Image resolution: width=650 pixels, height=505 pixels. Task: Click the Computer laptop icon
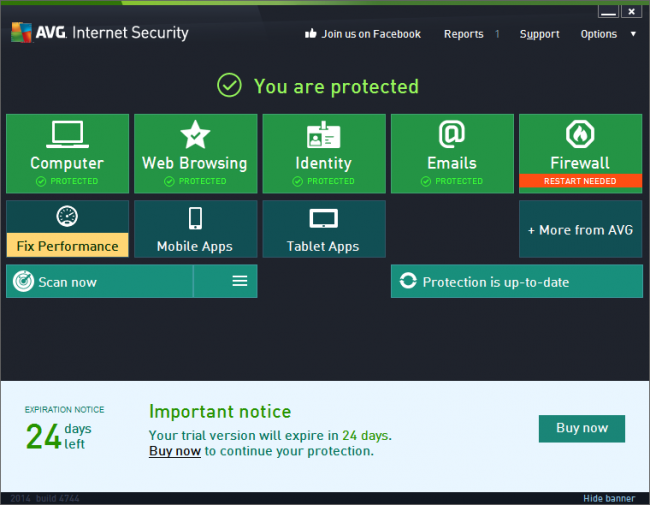coord(67,134)
